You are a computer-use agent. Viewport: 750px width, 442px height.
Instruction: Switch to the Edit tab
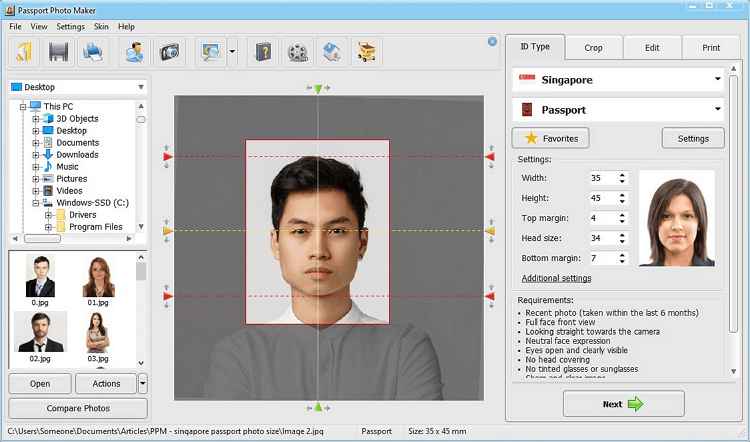(x=652, y=48)
